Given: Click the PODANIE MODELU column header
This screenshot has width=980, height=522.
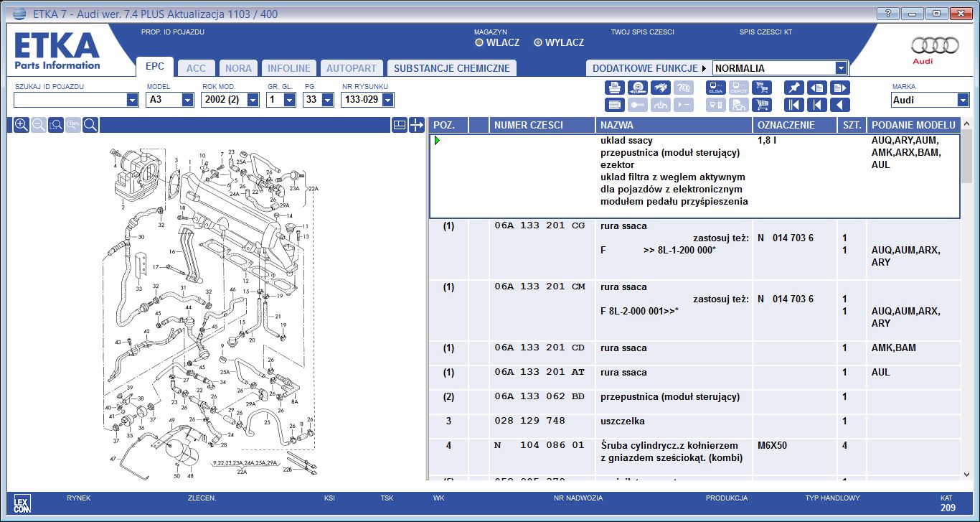Looking at the screenshot, I should (913, 125).
